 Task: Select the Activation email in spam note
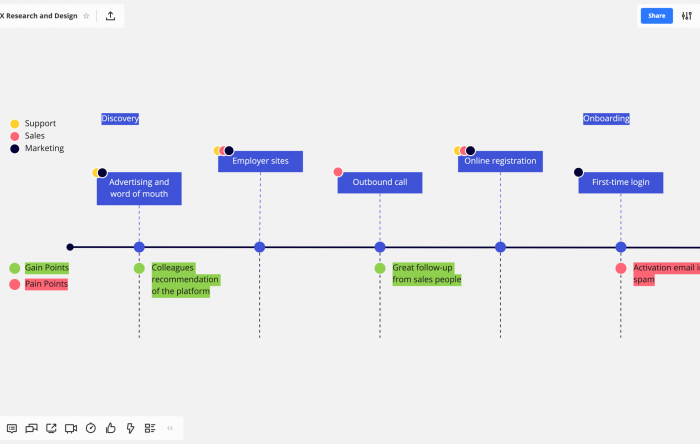coord(666,274)
